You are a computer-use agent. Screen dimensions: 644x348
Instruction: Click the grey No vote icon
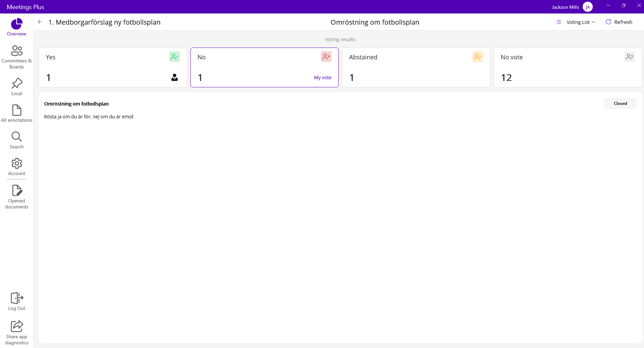point(630,57)
